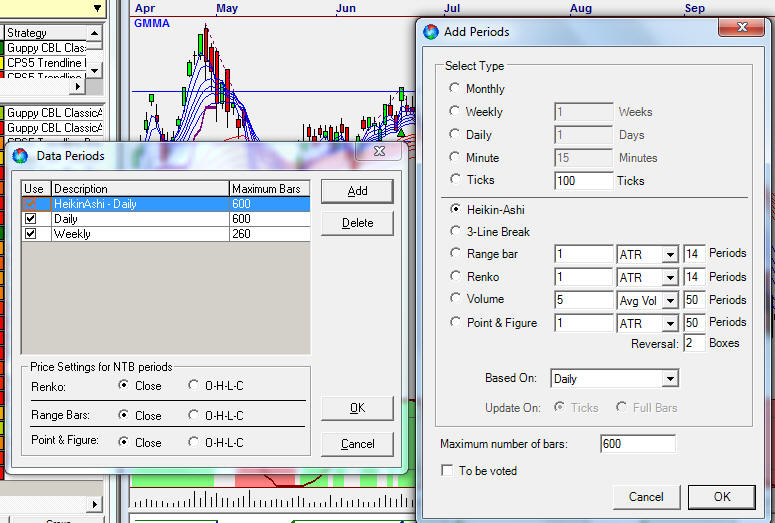Close the Data Periods dialog
This screenshot has width=775, height=523.
point(378,155)
